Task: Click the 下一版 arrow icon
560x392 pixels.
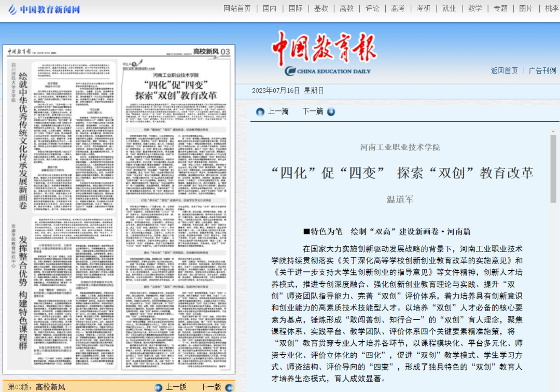Action: (229, 387)
